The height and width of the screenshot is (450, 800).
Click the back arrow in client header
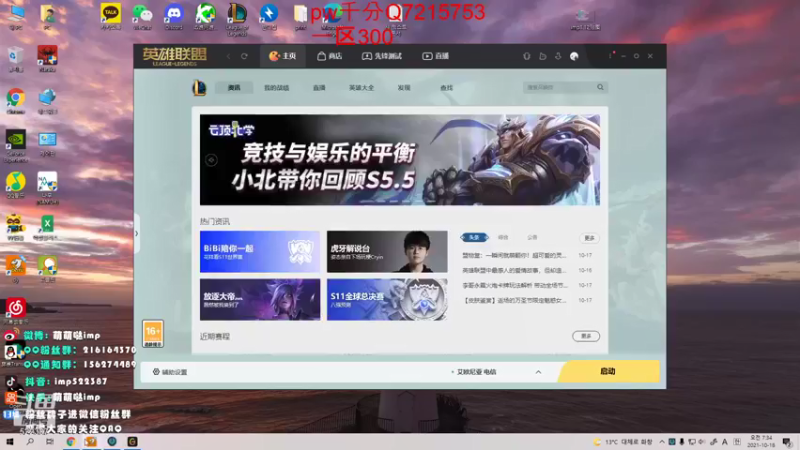[229, 56]
